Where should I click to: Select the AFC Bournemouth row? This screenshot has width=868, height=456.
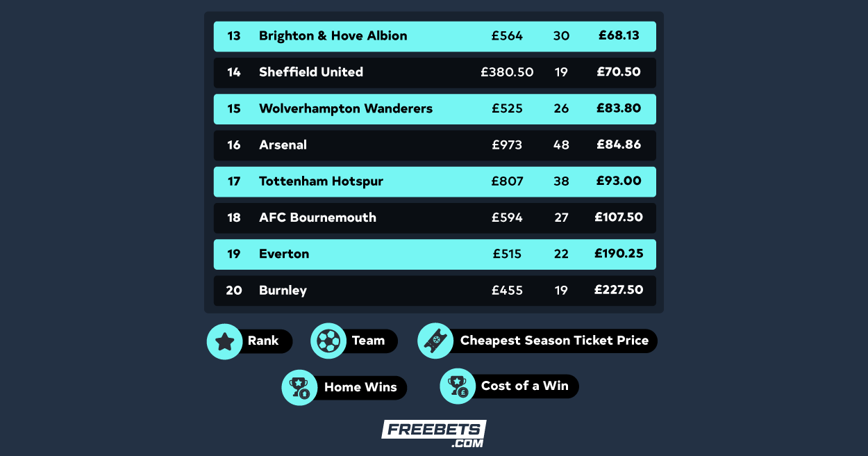[x=435, y=218]
